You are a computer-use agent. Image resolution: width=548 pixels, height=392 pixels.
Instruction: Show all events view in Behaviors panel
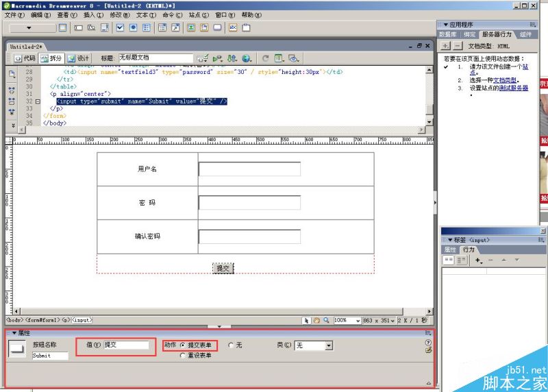coord(462,260)
